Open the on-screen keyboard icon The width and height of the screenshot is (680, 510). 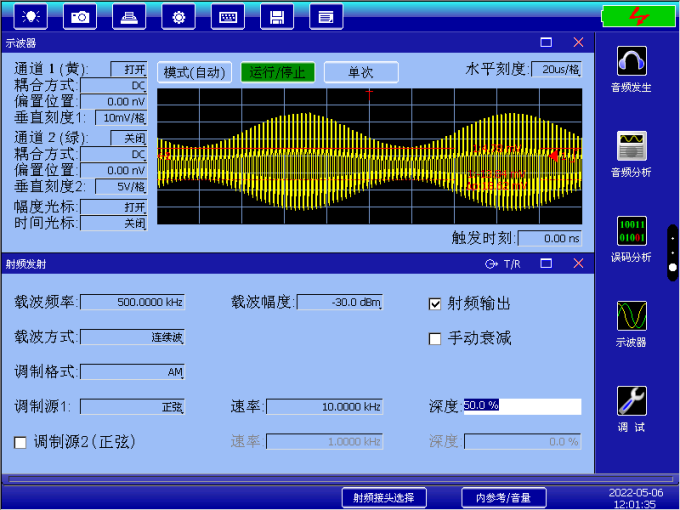(228, 17)
